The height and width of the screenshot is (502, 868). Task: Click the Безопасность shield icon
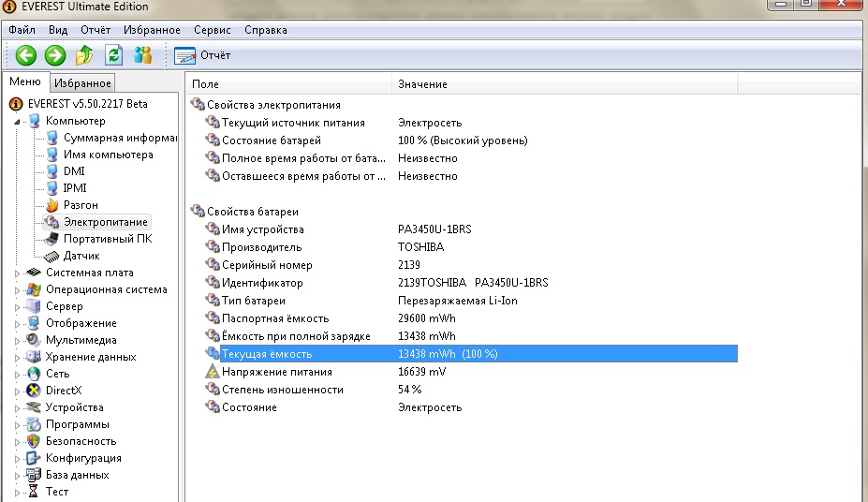34,441
